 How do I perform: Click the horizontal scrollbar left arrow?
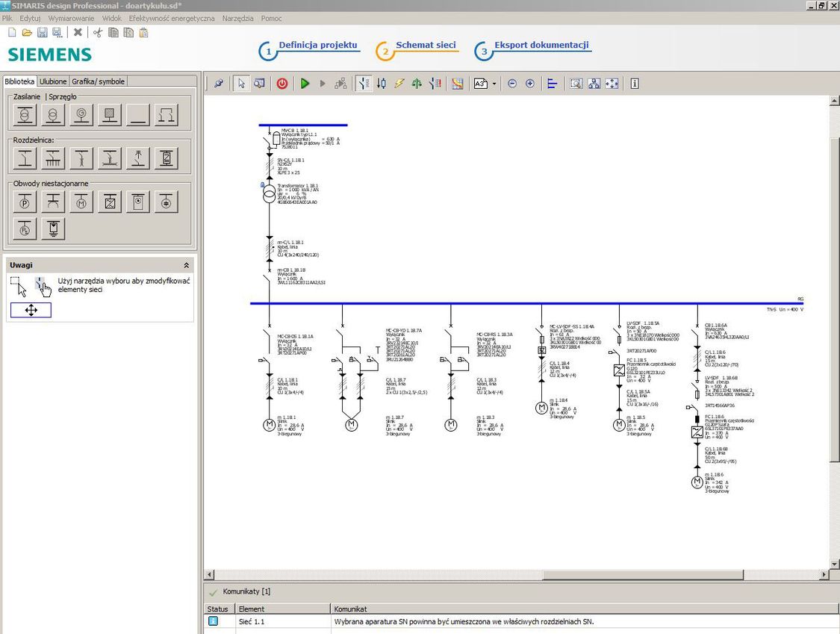click(210, 574)
